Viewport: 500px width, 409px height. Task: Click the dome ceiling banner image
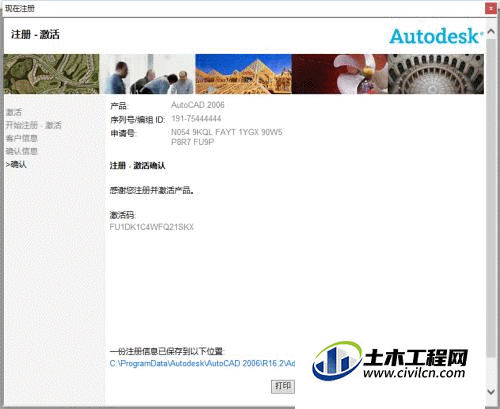(x=436, y=74)
